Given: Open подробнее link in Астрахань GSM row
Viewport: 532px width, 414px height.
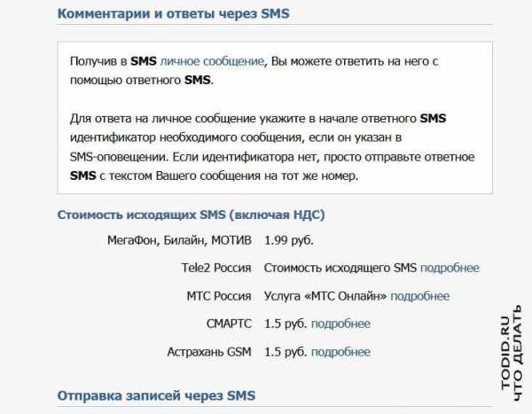Looking at the screenshot, I should click(x=340, y=352).
